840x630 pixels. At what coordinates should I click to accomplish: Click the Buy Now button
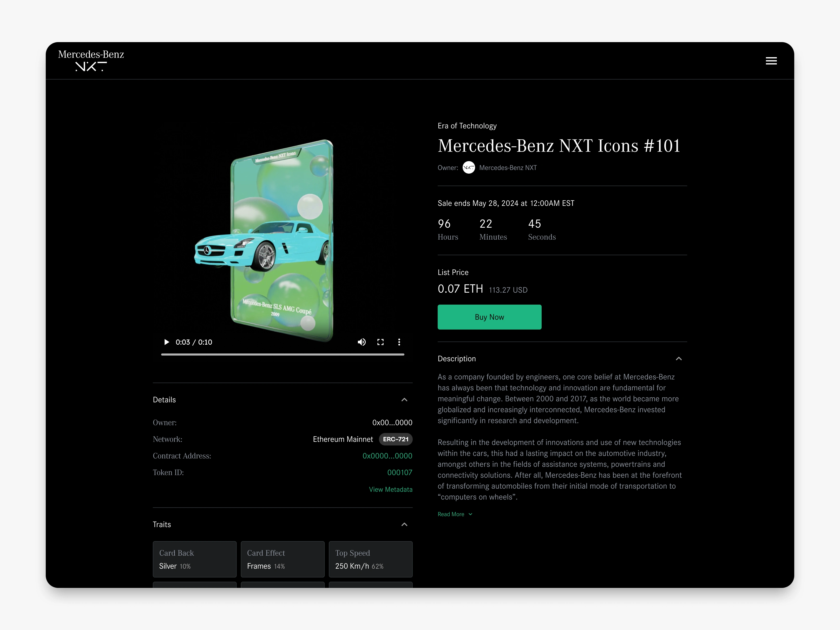pos(489,317)
